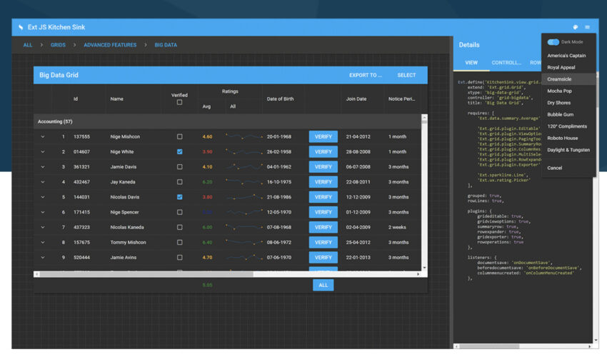Go to ALL breadcrumb link
Image resolution: width=607 pixels, height=364 pixels.
27,45
